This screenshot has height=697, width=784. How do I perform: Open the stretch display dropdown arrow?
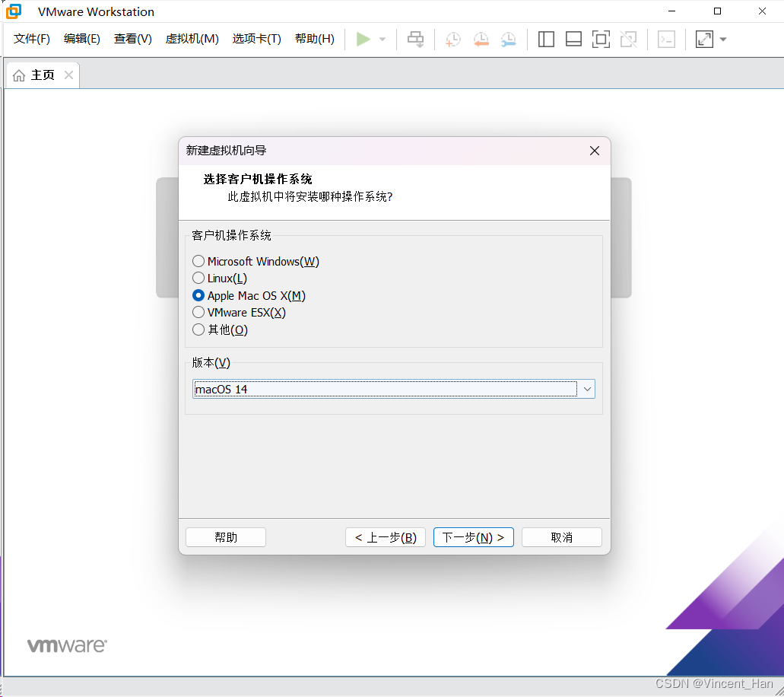click(723, 39)
